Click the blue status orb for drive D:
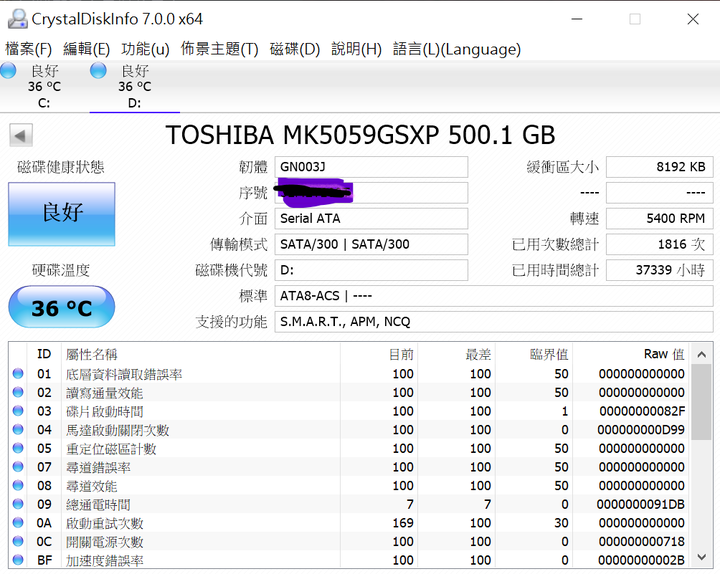 (x=98, y=71)
